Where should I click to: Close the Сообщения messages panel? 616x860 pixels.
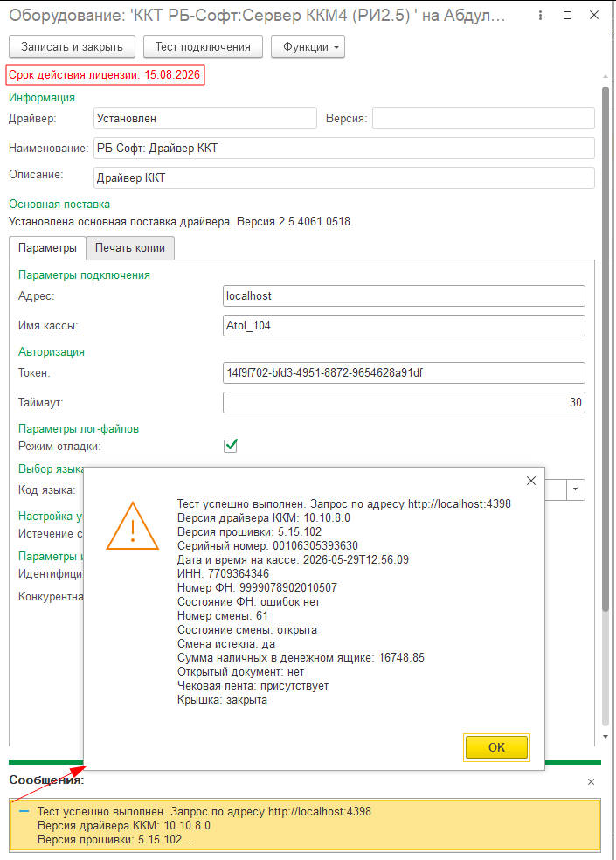point(591,781)
